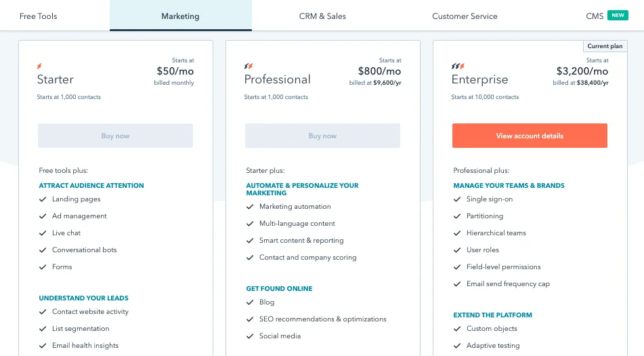
Task: Click the checkmark beside Field-level permissions
Action: coord(457,266)
